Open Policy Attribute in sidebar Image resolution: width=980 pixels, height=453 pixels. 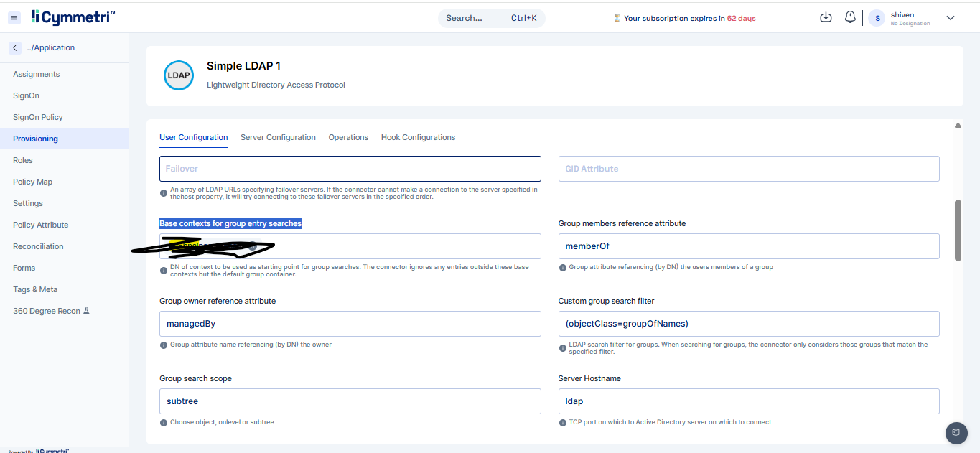[x=65, y=225]
